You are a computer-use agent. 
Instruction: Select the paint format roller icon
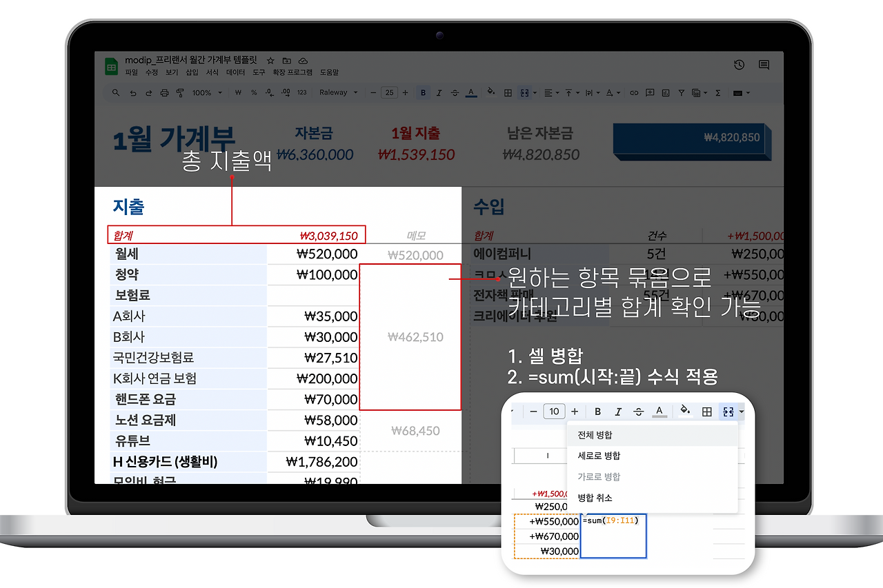[x=180, y=92]
